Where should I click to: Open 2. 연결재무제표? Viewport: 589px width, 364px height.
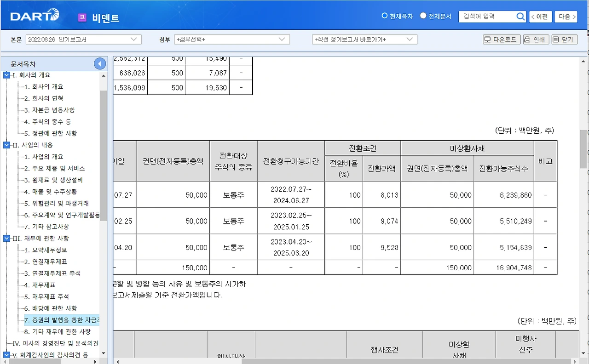coord(46,262)
